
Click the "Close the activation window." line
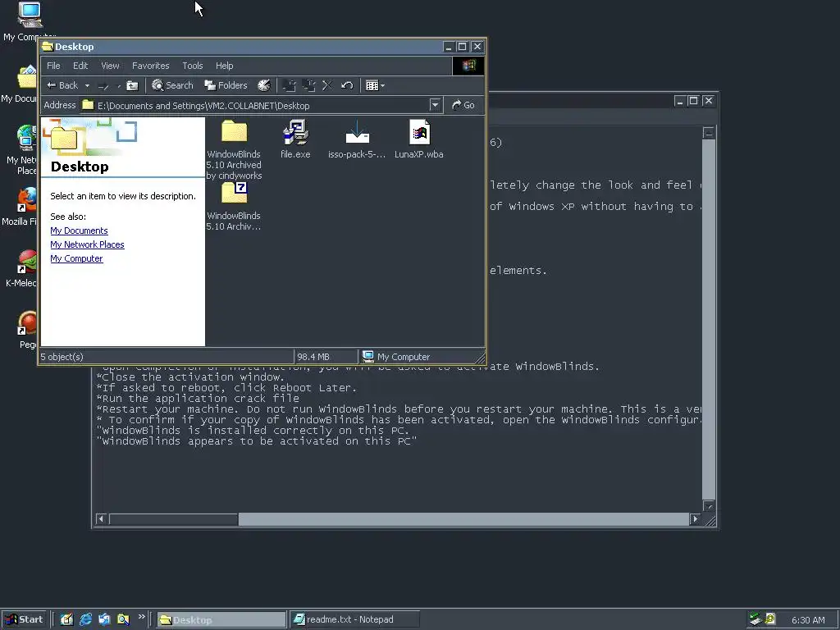[x=189, y=377]
